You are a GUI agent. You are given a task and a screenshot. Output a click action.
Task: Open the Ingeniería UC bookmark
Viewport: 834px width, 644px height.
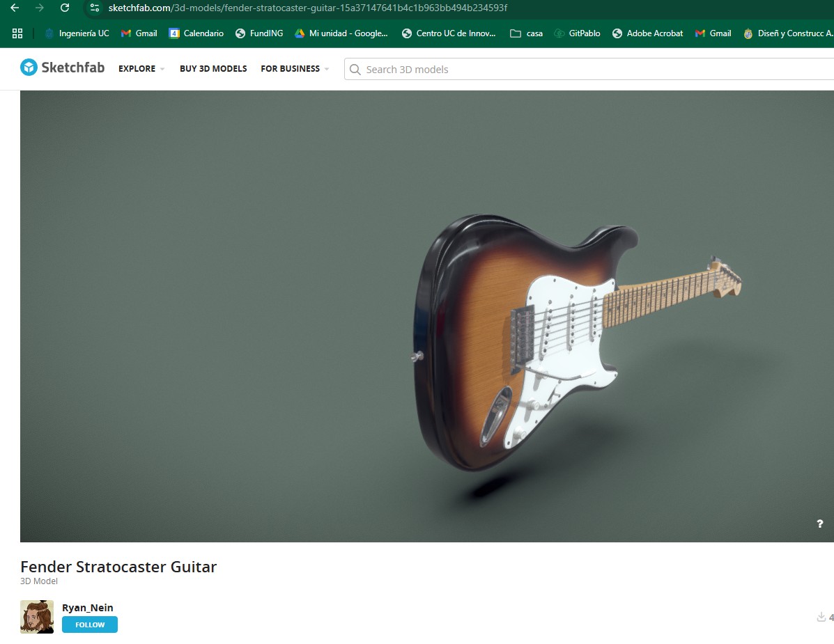[77, 33]
